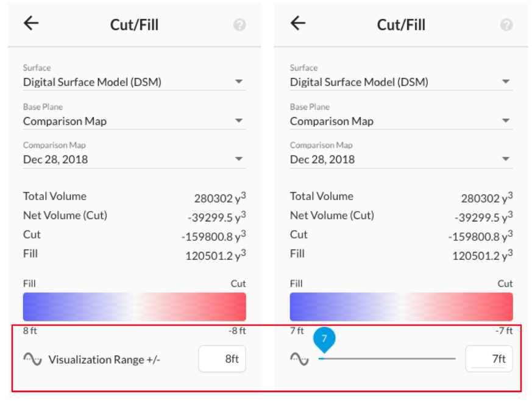Click the visualization range slider track
The height and width of the screenshot is (402, 532).
[387, 359]
